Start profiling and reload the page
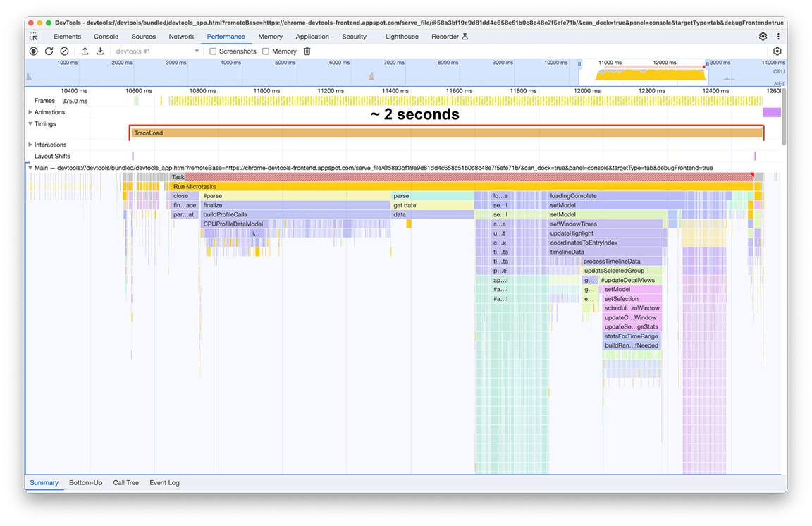The width and height of the screenshot is (812, 526). pyautogui.click(x=49, y=51)
